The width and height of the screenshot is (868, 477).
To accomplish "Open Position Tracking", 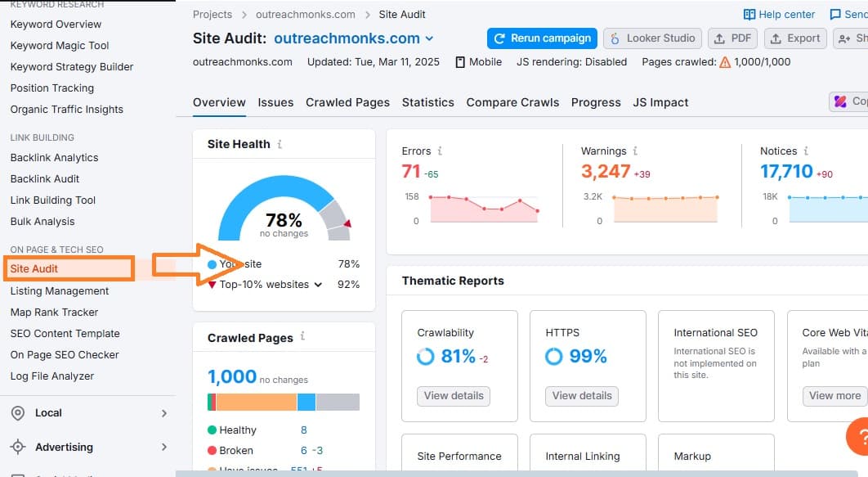I will point(52,88).
